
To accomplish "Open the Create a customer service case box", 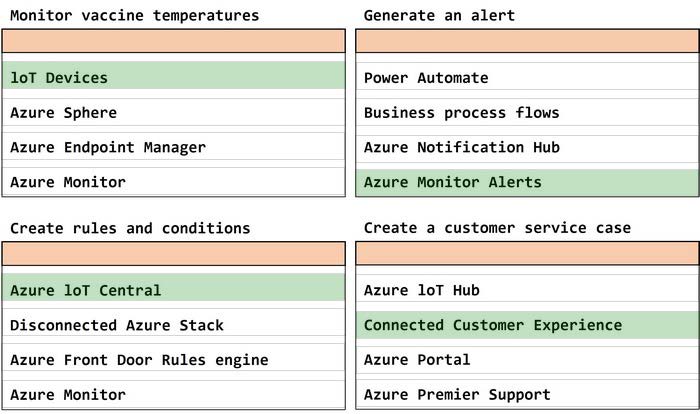I will 527,254.
